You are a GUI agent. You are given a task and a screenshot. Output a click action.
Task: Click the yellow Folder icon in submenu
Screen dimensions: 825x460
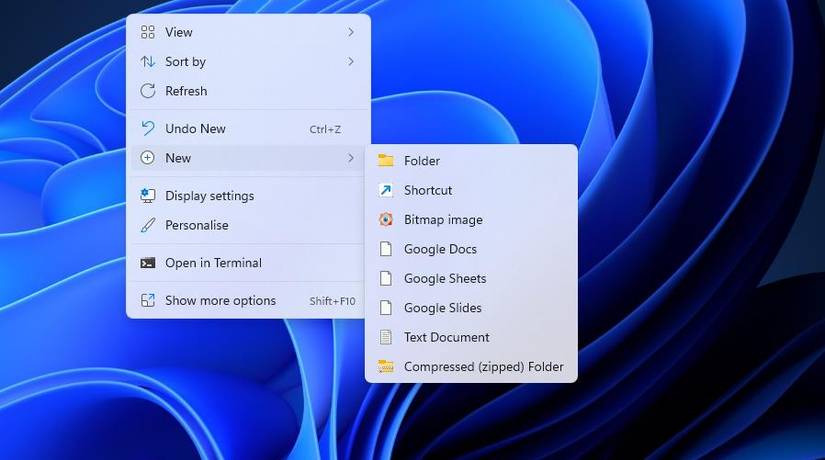tap(386, 161)
